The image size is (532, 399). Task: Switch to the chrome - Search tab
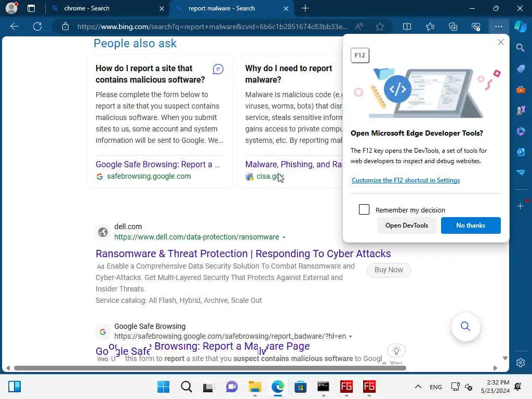(107, 8)
